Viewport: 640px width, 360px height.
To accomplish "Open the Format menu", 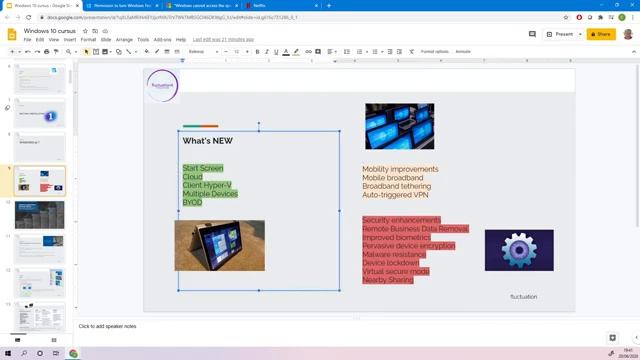I will (x=88, y=40).
